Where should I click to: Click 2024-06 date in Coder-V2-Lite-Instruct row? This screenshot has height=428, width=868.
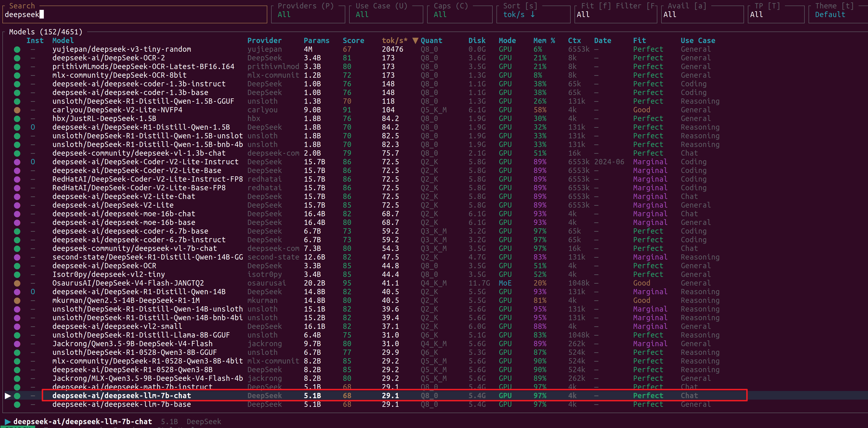[x=609, y=162]
